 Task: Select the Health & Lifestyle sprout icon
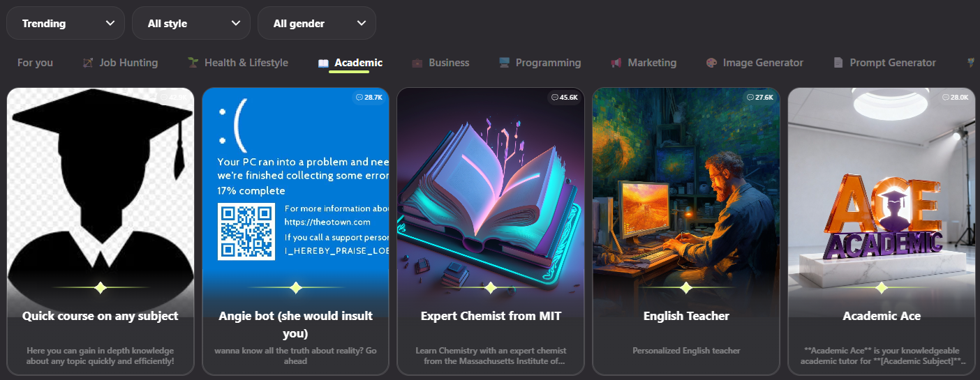pos(193,63)
